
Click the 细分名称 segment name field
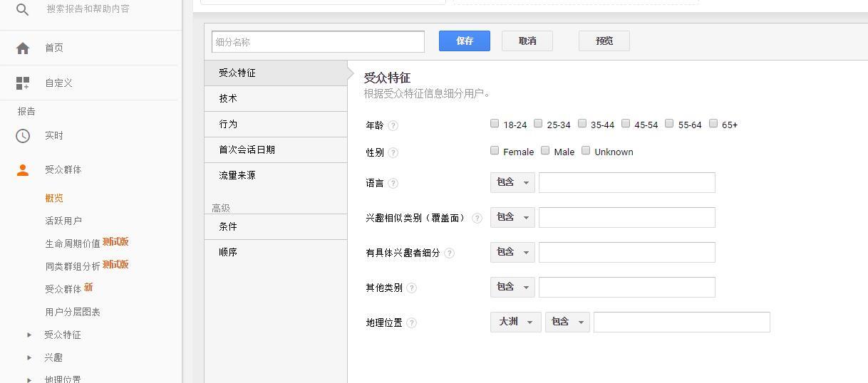318,41
